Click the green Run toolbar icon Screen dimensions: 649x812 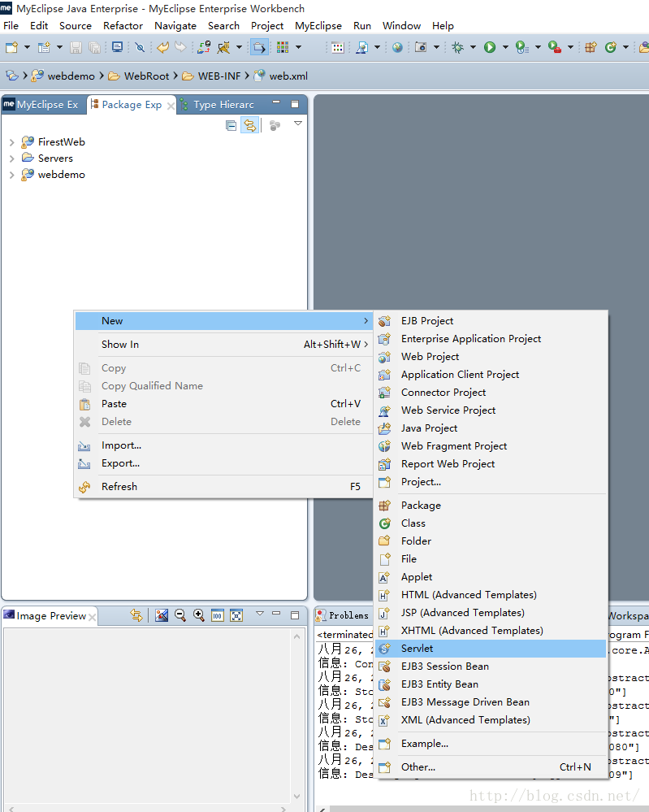tap(490, 48)
